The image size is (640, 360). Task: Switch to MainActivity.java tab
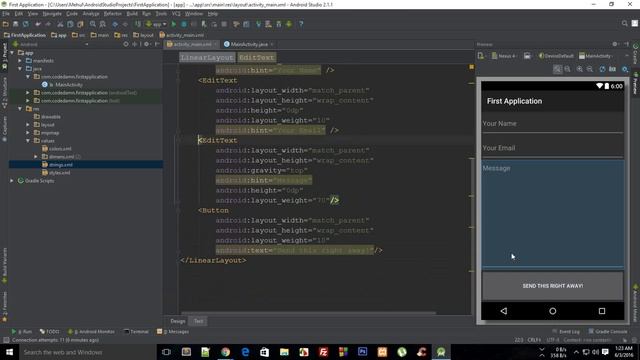click(249, 44)
